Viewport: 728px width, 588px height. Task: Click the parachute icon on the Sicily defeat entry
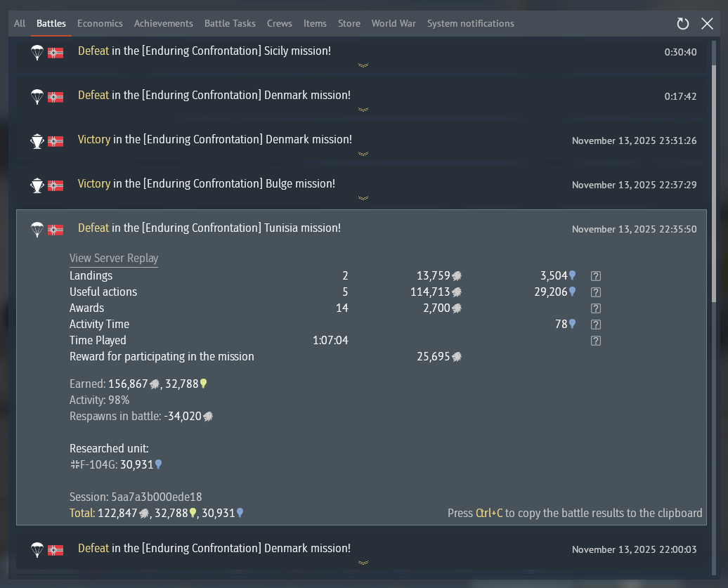click(37, 52)
